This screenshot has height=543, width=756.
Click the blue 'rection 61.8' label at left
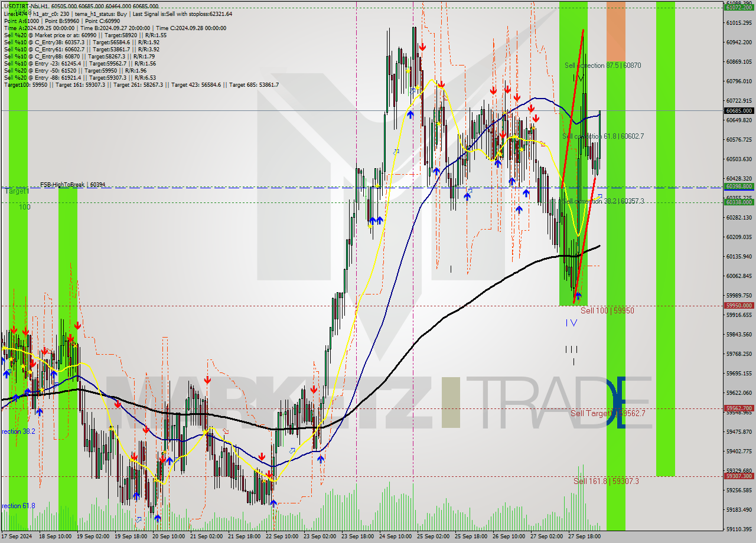pos(18,506)
